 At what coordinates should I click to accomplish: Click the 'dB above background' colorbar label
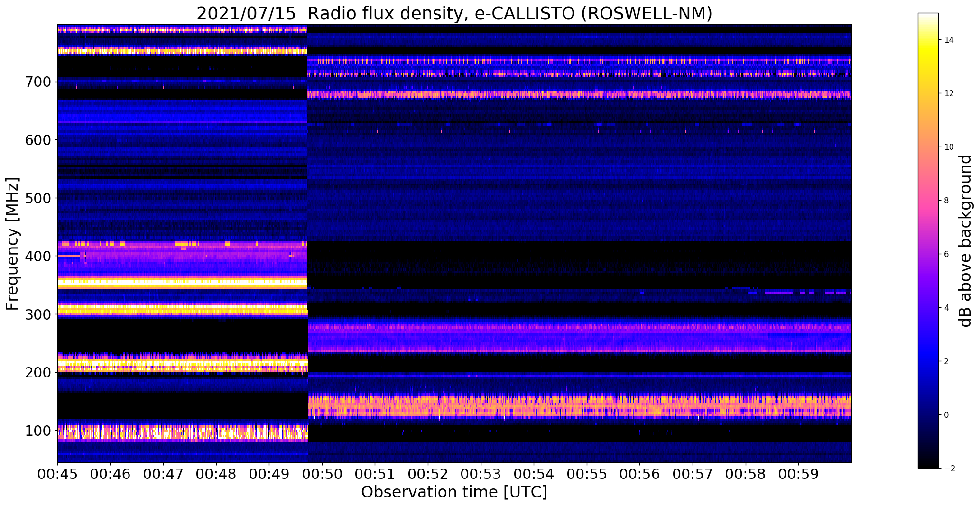click(965, 241)
